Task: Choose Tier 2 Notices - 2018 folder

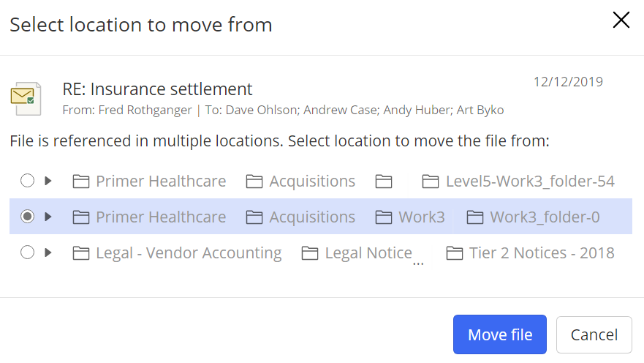Action: pyautogui.click(x=541, y=253)
